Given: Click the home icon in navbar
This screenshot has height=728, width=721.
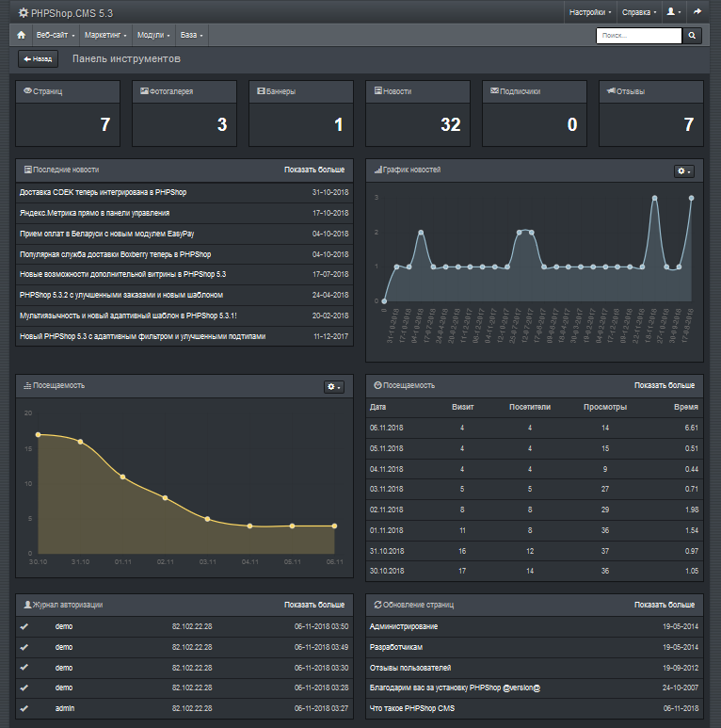Looking at the screenshot, I should [22, 35].
